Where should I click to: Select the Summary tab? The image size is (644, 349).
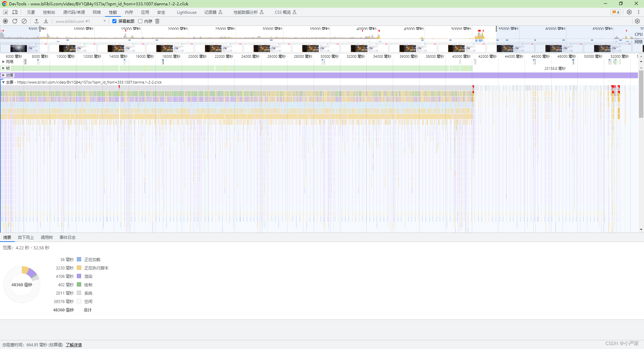[7, 237]
